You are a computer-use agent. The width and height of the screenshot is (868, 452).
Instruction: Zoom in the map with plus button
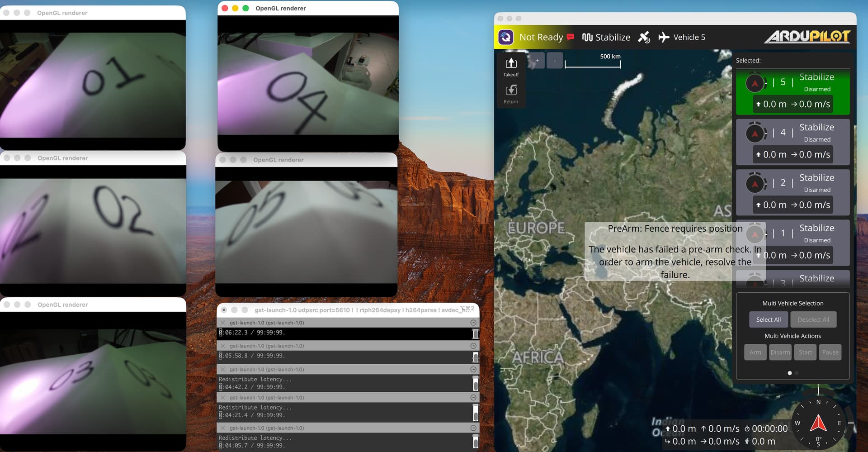537,61
